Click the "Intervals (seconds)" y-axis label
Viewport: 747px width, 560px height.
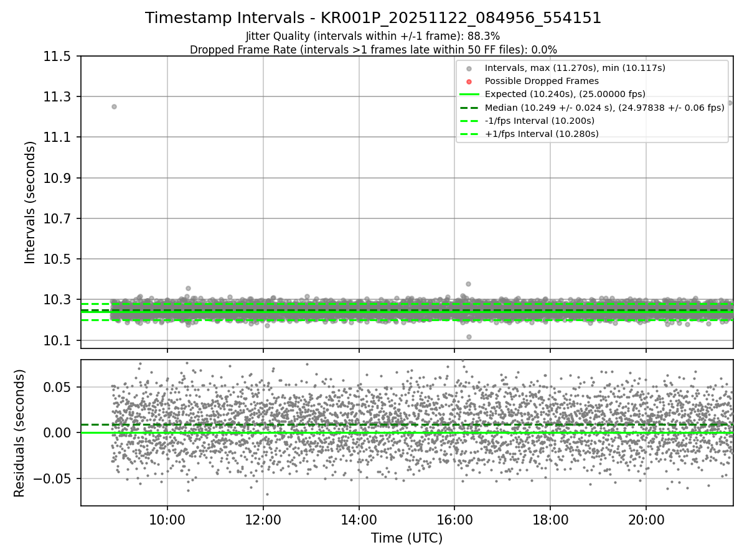pyautogui.click(x=31, y=202)
